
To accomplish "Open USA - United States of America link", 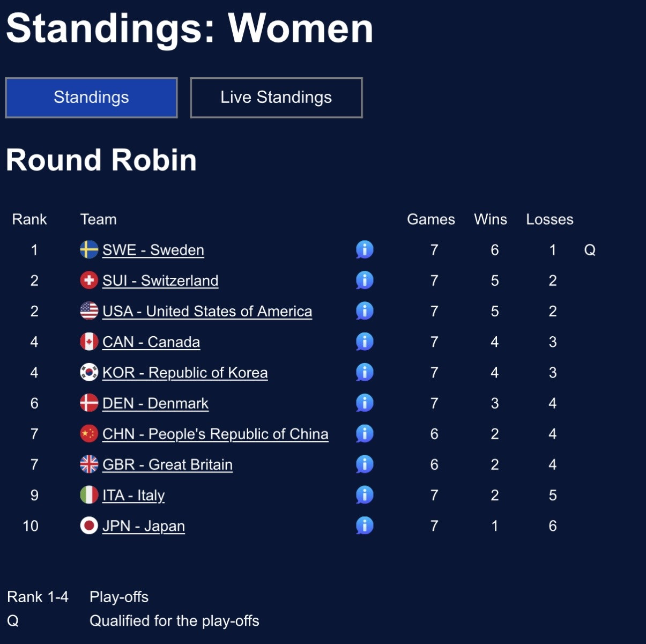I will pyautogui.click(x=207, y=312).
